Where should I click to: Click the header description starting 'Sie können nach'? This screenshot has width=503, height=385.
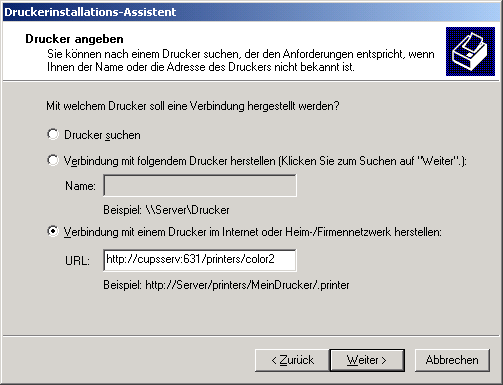241,60
